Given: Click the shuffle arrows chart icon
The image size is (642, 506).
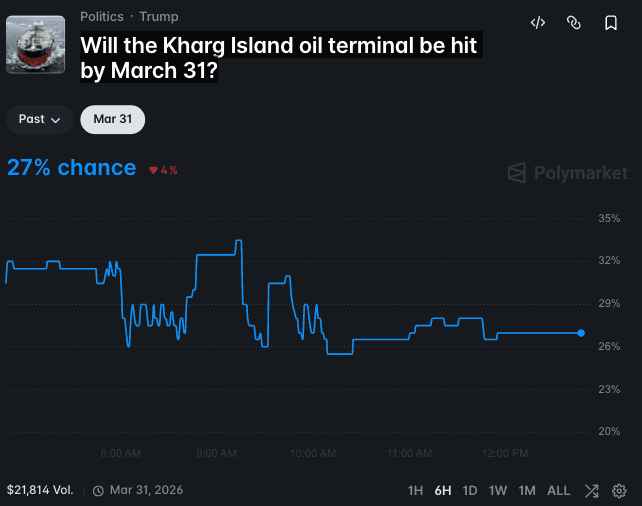Looking at the screenshot, I should click(592, 491).
